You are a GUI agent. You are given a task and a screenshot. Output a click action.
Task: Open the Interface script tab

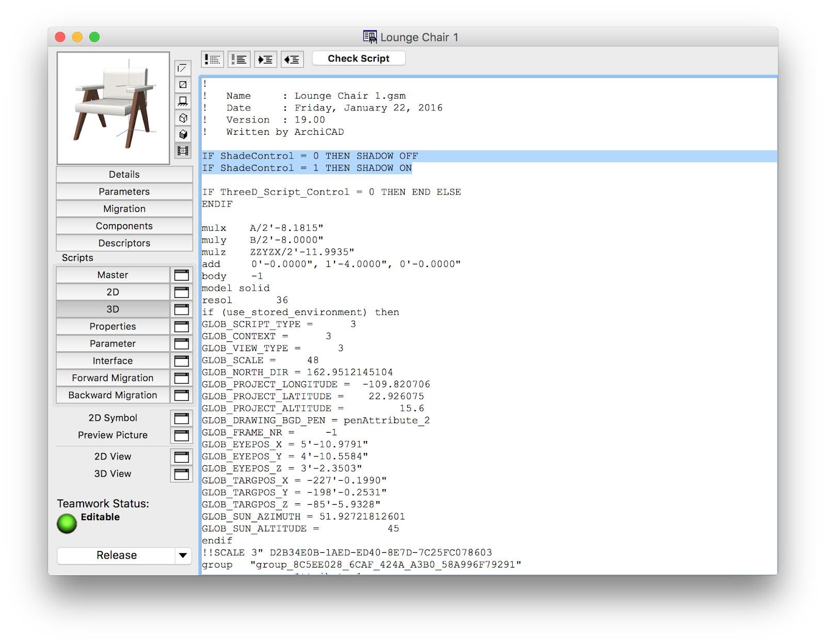tap(113, 361)
